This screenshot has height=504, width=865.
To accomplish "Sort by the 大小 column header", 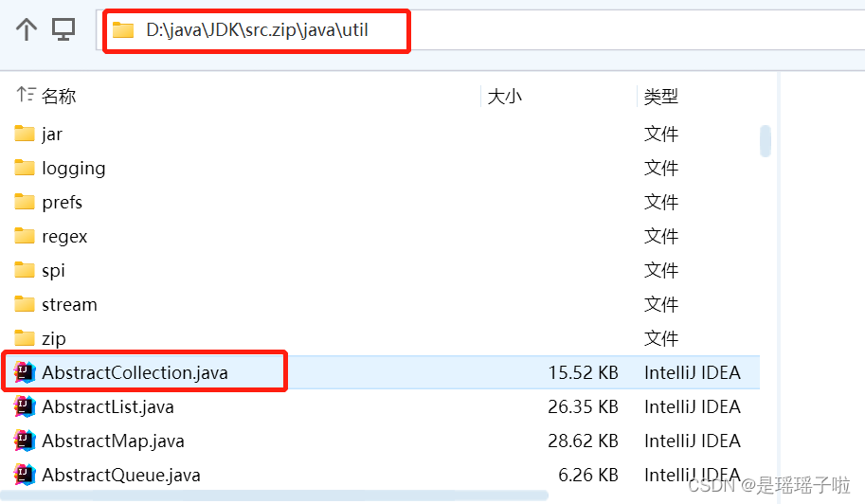I will (505, 97).
